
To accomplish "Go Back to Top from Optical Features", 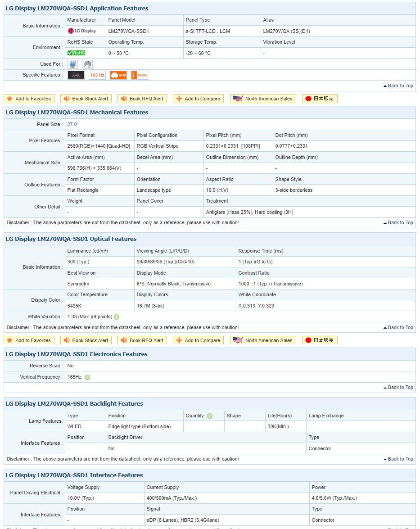I will (x=398, y=328).
